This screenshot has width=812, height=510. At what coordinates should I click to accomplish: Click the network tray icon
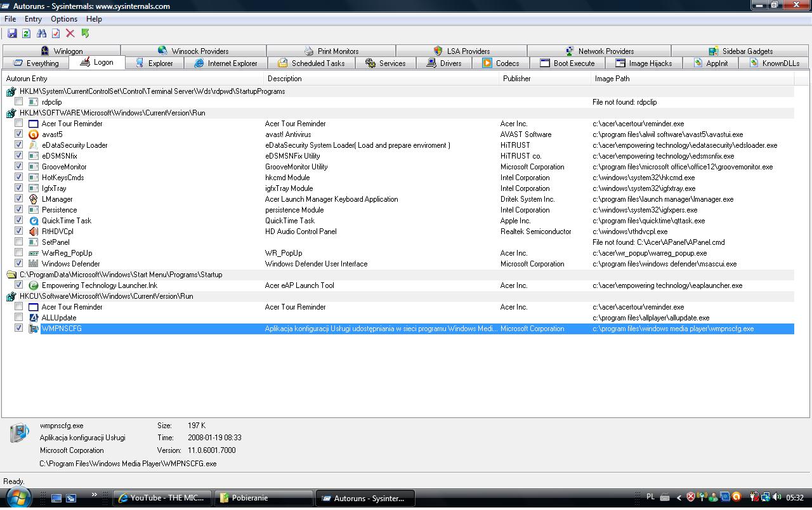pos(765,497)
